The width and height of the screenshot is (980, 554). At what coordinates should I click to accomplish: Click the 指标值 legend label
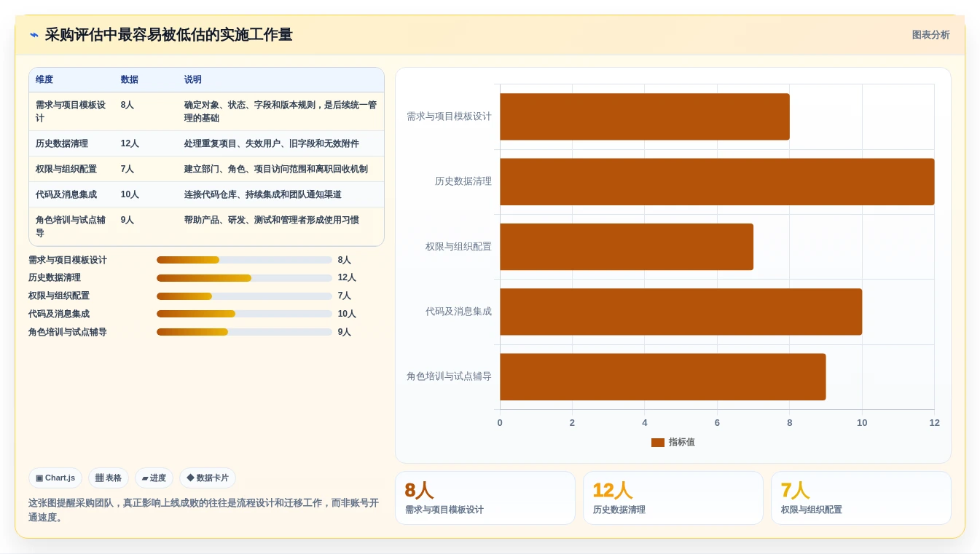click(x=682, y=443)
